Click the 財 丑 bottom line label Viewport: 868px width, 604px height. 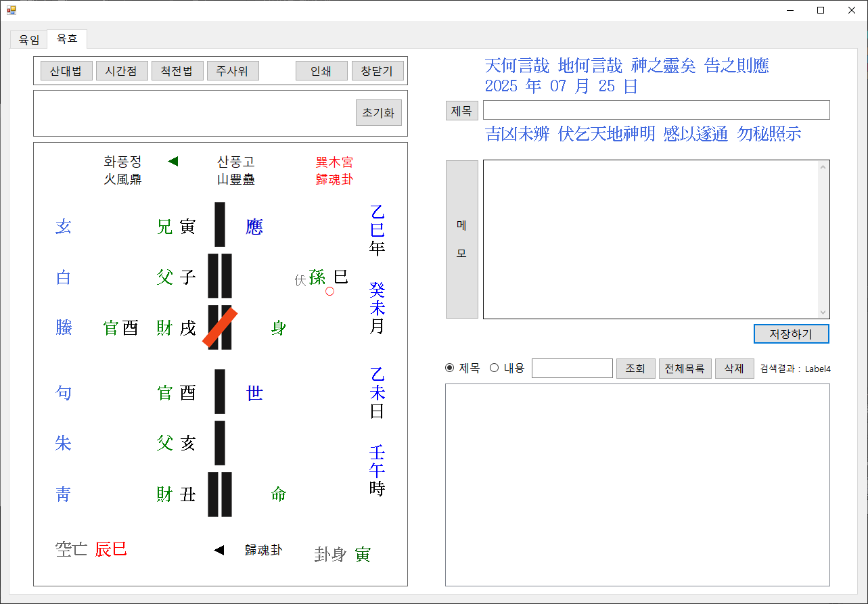pyautogui.click(x=176, y=495)
